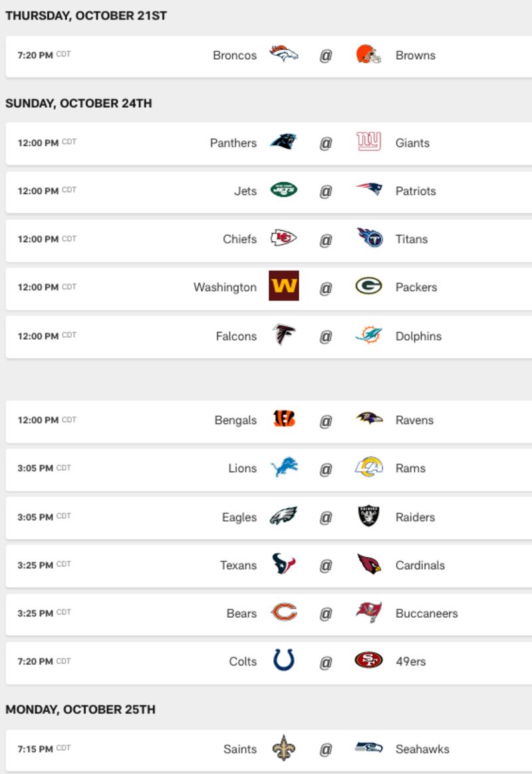Select the Colts horseshoe logo
The image size is (532, 774).
pyautogui.click(x=284, y=660)
